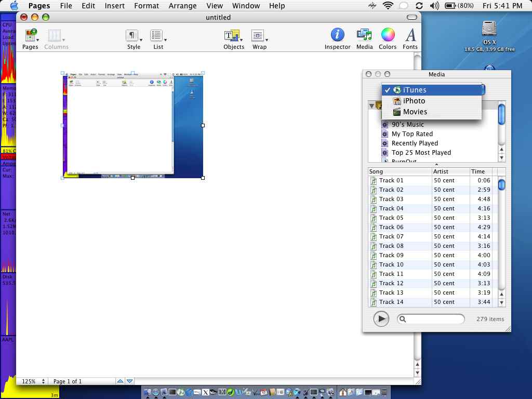This screenshot has width=532, height=399.
Task: Choose iTunes in the media popup
Action: pos(432,90)
